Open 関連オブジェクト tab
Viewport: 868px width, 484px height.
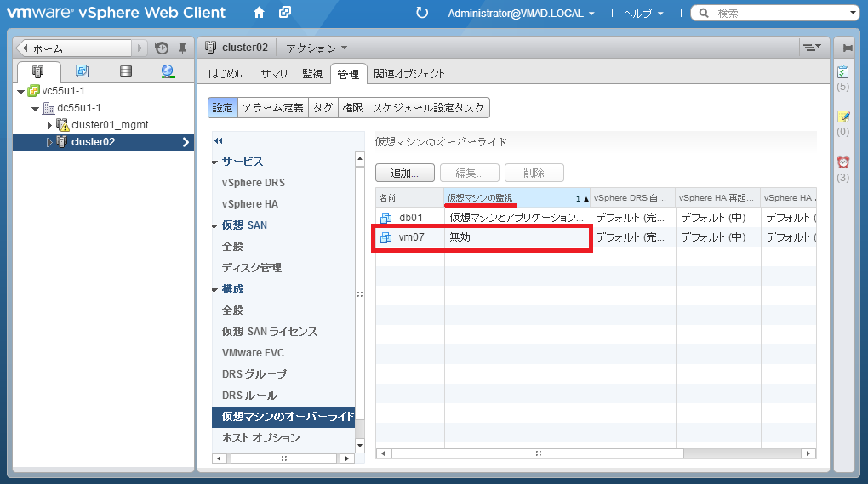tap(409, 73)
